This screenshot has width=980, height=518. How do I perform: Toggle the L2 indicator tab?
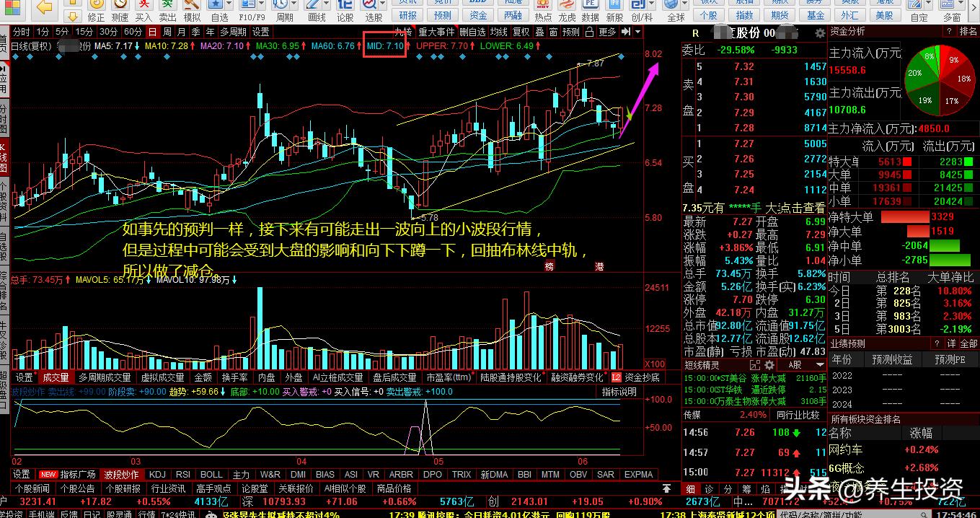pyautogui.click(x=616, y=377)
